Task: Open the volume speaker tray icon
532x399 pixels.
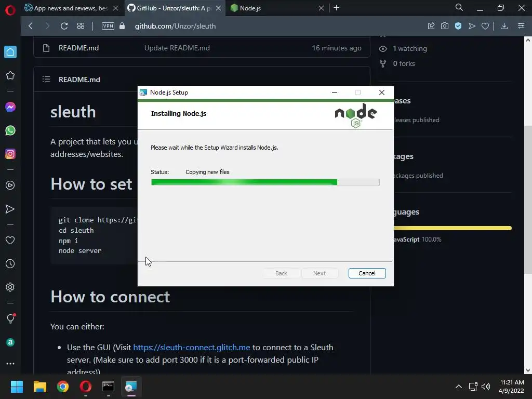Action: (x=486, y=387)
